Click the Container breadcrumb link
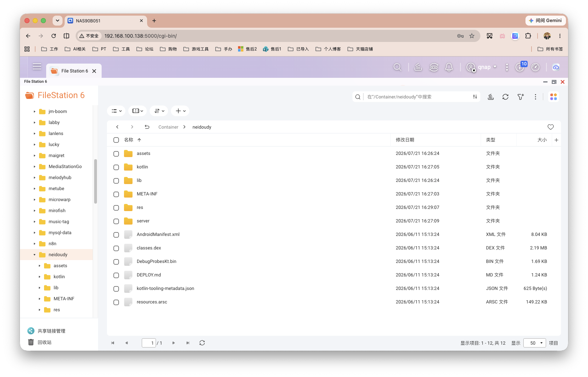Screen dimensions: 588x377 tap(168, 127)
